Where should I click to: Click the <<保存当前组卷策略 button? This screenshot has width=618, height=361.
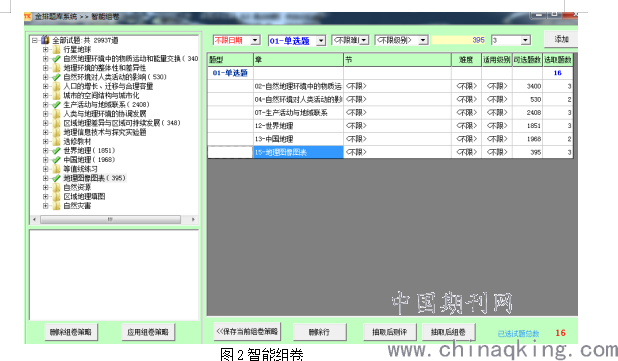pyautogui.click(x=247, y=331)
